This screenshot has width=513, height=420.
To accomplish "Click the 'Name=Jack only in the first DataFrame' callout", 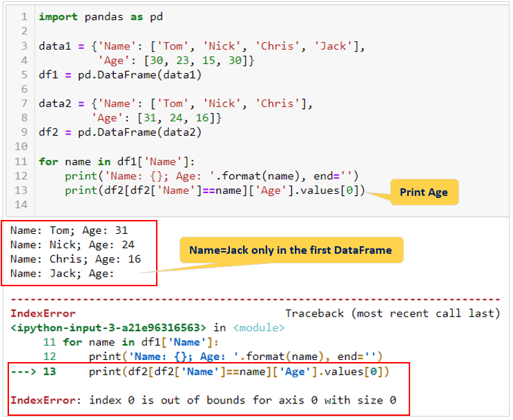I will pos(291,250).
